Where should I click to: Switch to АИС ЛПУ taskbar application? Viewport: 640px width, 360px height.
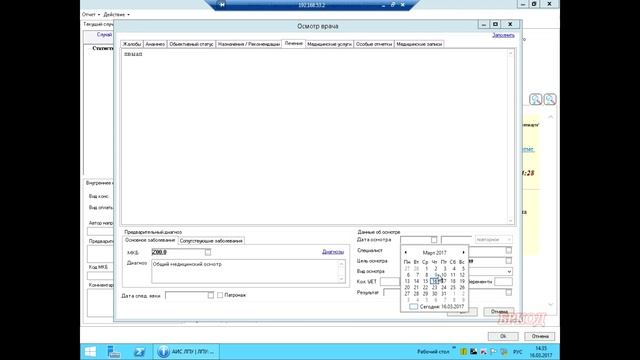(187, 351)
